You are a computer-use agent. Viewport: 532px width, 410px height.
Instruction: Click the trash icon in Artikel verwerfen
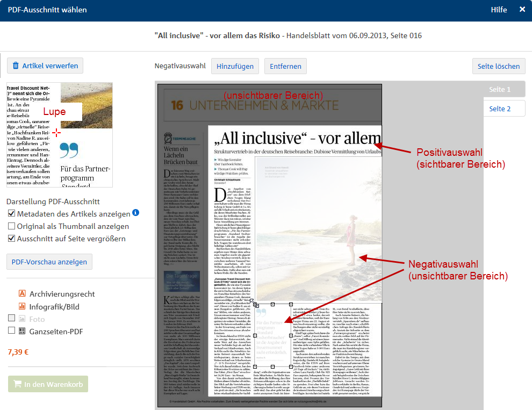16,66
